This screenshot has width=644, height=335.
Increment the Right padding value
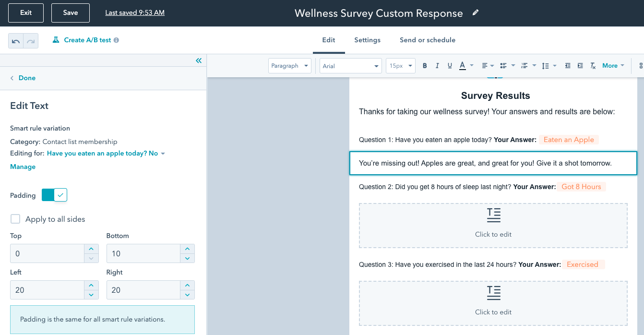click(x=187, y=285)
